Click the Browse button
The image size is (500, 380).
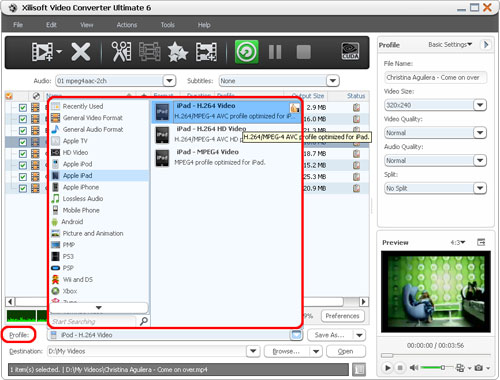286,351
